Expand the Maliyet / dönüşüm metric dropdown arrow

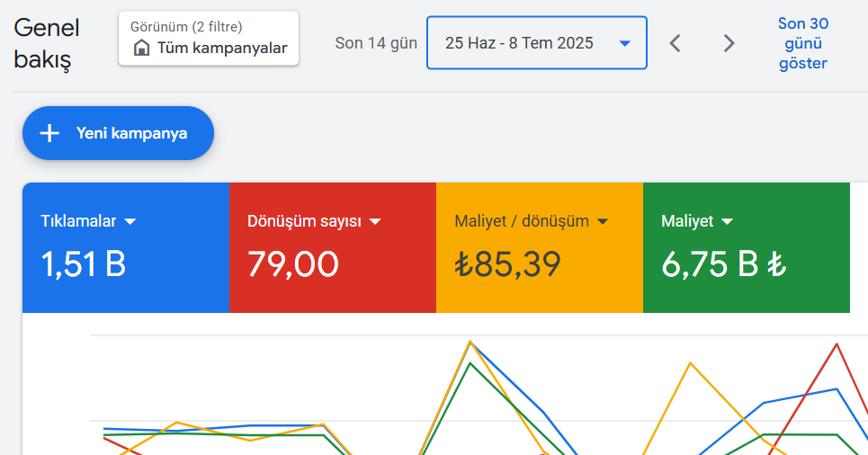[x=603, y=221]
